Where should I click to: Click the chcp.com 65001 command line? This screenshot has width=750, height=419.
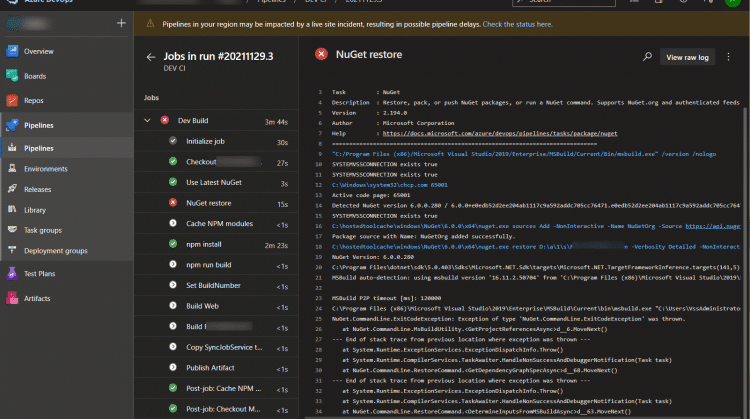click(390, 185)
